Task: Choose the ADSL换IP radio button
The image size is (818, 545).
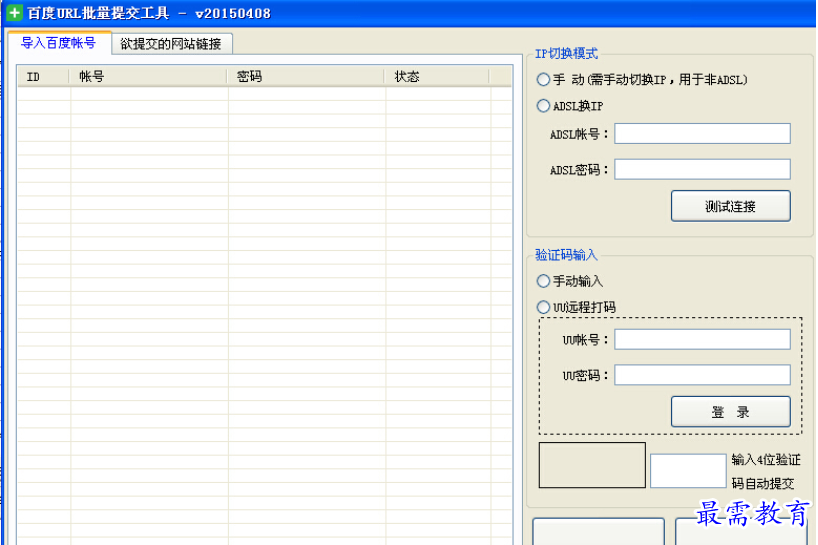Action: click(x=543, y=106)
